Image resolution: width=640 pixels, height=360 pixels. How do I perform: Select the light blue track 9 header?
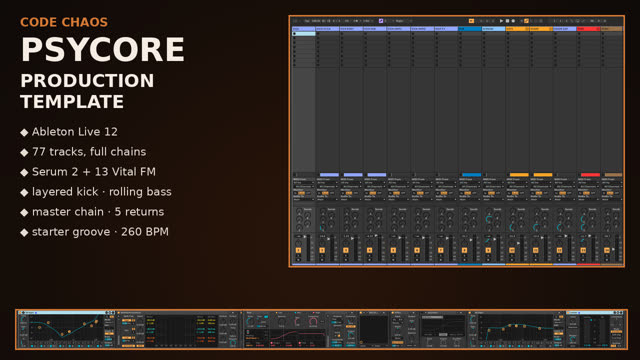coord(493,29)
